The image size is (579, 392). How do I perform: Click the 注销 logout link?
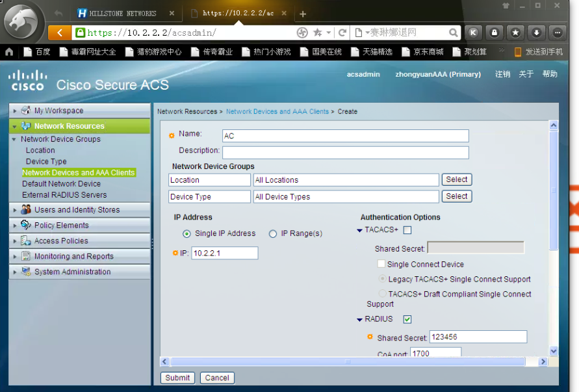point(502,74)
